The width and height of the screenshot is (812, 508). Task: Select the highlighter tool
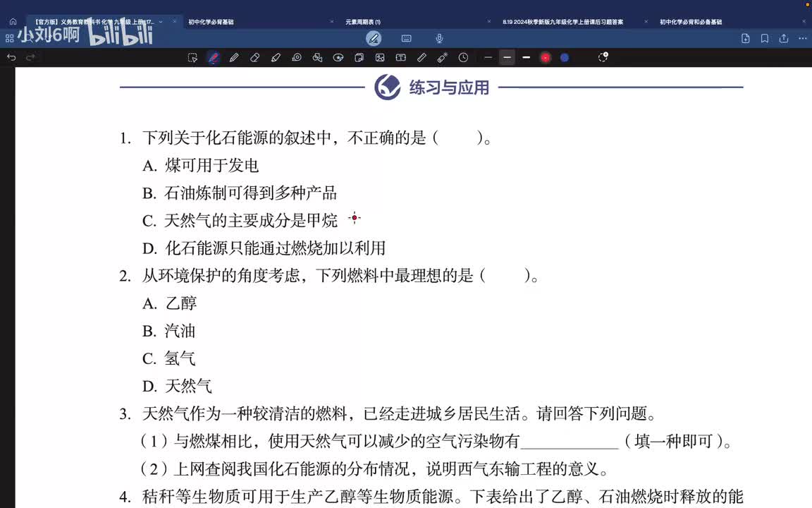[x=276, y=58]
